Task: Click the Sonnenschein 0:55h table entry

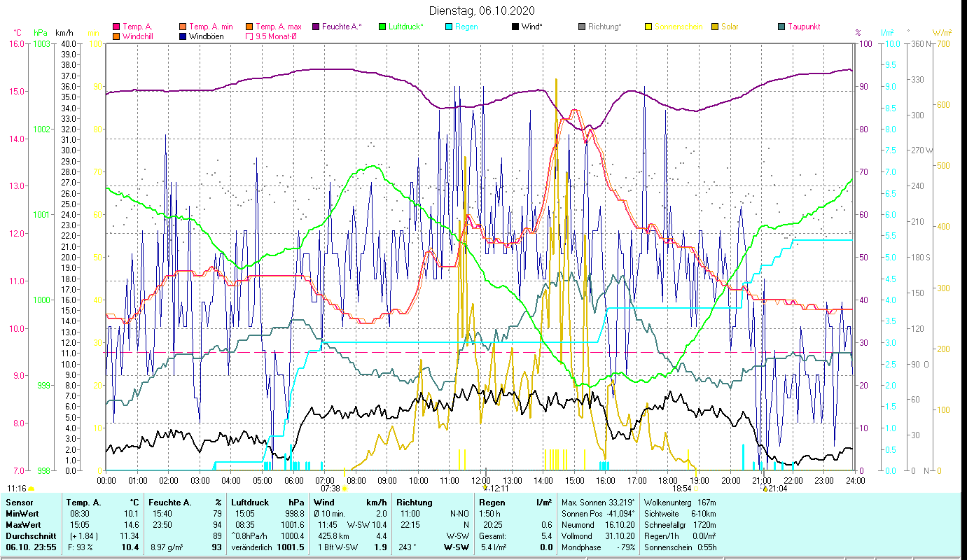Action: coord(679,547)
